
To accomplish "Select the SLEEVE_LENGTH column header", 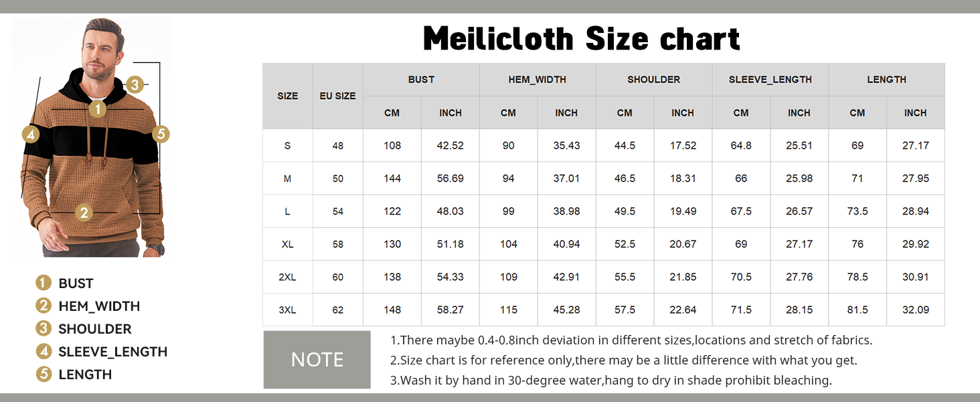I will [770, 80].
